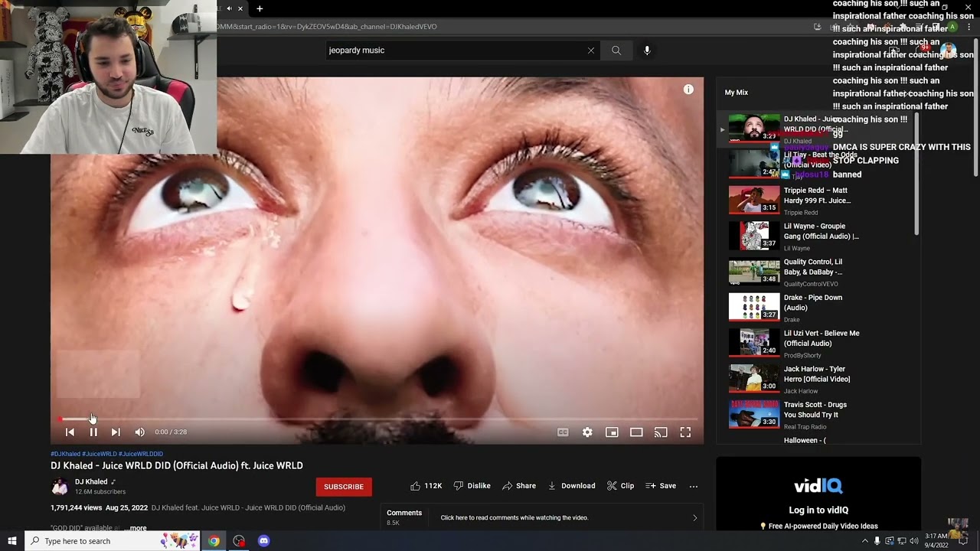Click the Windows taskbar search box

click(113, 541)
